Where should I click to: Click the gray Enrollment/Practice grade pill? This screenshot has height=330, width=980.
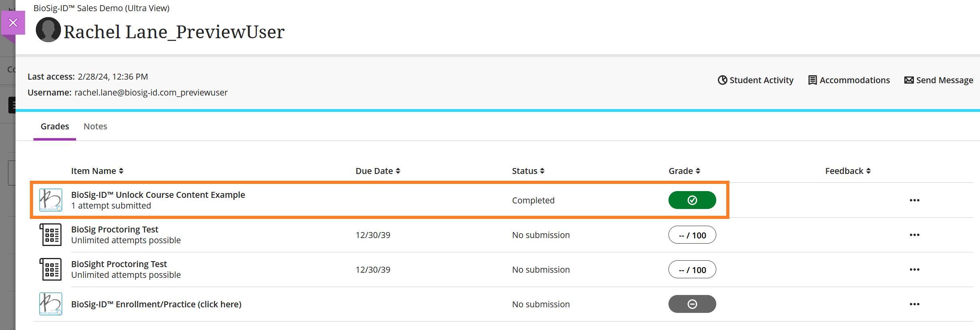692,304
